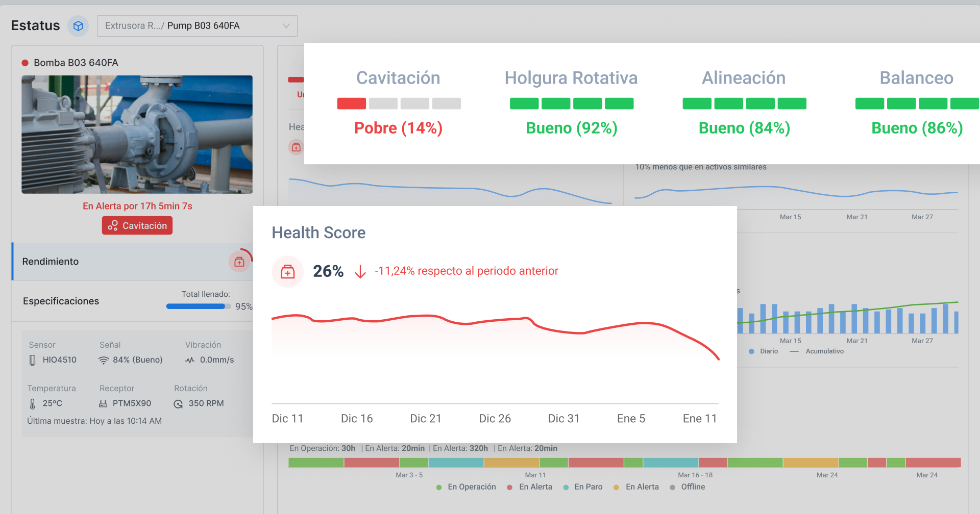
Task: Toggle the Diario legend series
Action: [764, 351]
